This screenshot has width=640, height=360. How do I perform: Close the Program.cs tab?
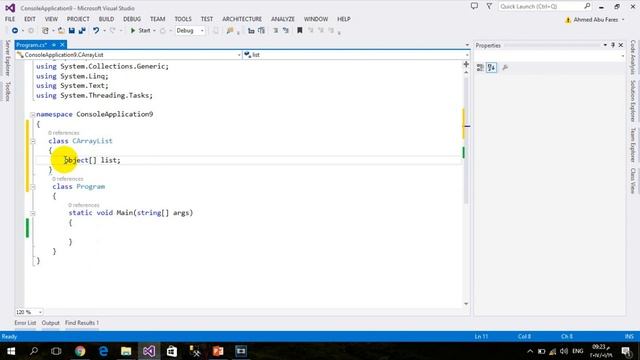tap(62, 45)
